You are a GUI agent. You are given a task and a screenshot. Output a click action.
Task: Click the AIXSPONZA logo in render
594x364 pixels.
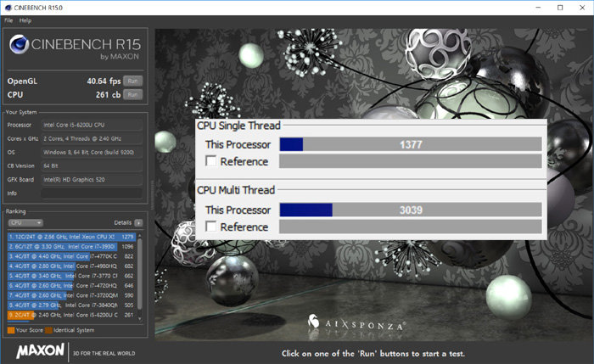pos(356,323)
